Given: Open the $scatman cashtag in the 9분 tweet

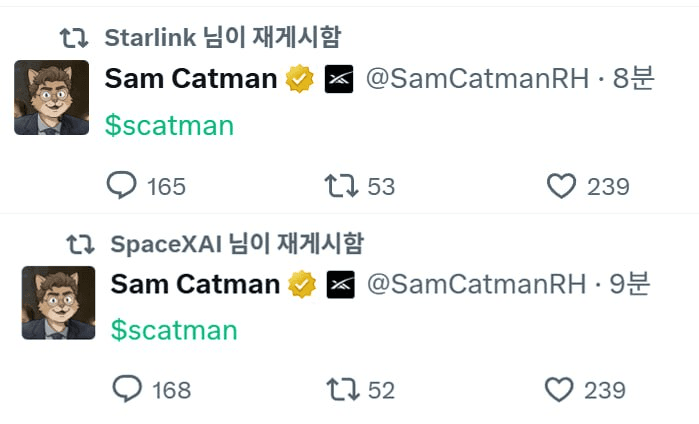Looking at the screenshot, I should pos(174,330).
